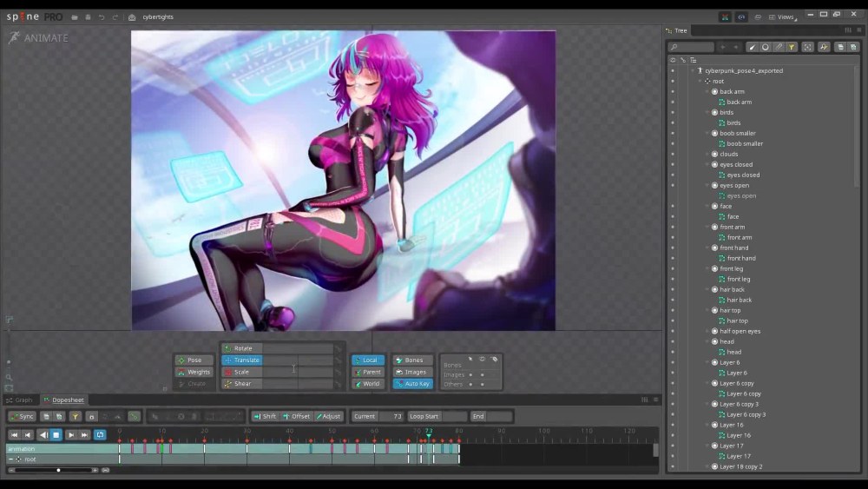Click the timeline zoom minus button
868x489 pixels.
11,470
